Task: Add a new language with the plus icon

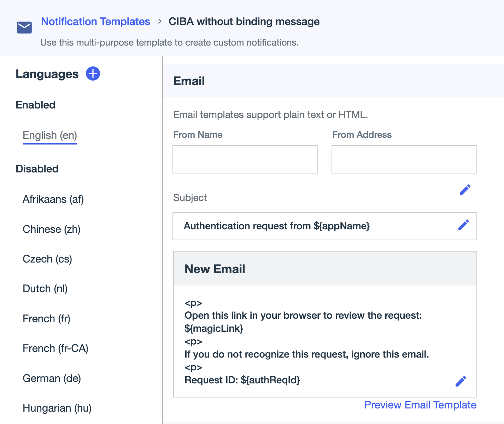Action: [x=93, y=73]
